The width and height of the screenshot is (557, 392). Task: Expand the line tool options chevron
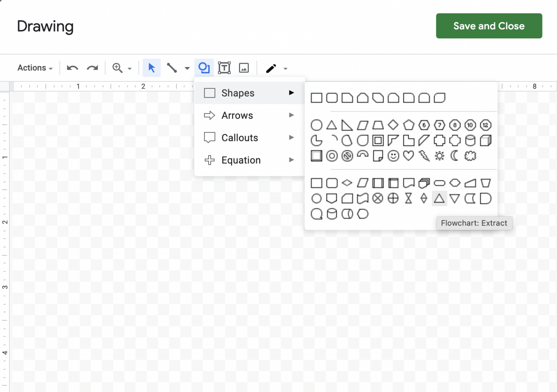(187, 68)
